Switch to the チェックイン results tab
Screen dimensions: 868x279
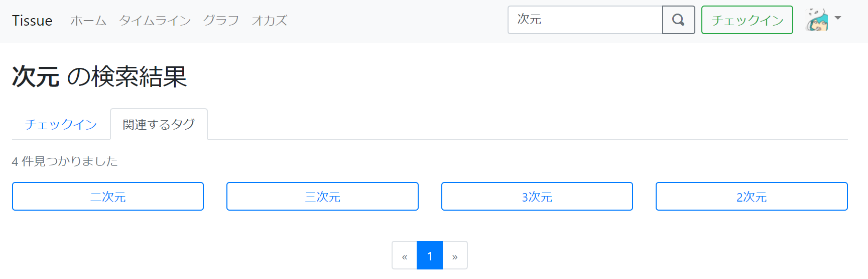(x=61, y=124)
